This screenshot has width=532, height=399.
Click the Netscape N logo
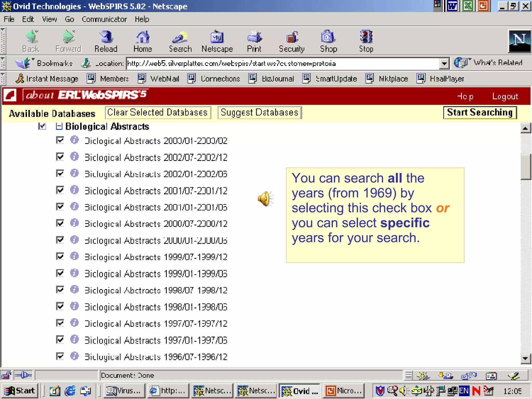(519, 41)
